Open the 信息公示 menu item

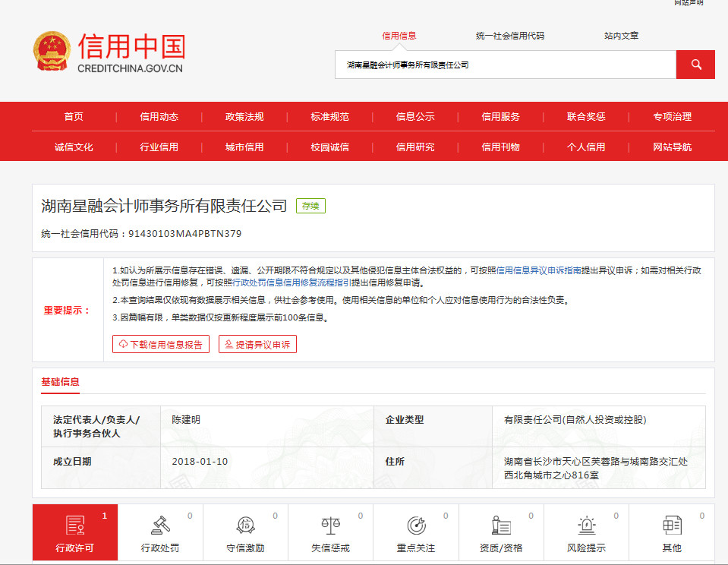pyautogui.click(x=415, y=117)
